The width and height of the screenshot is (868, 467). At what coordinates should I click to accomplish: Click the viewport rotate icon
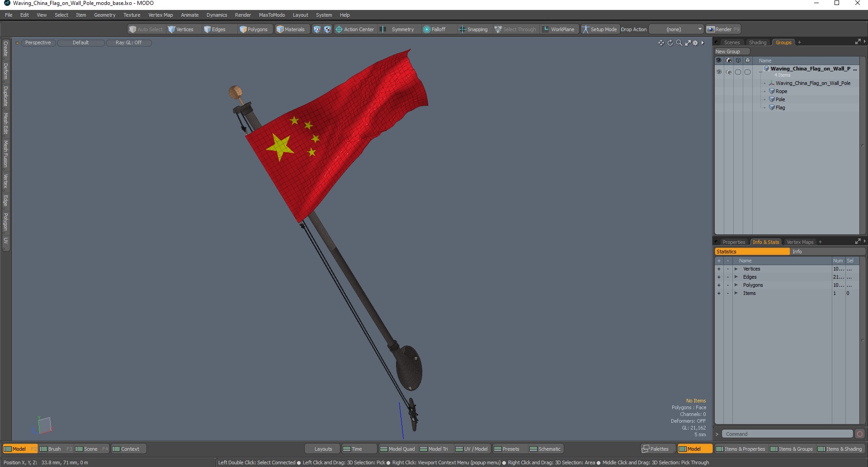coord(670,43)
